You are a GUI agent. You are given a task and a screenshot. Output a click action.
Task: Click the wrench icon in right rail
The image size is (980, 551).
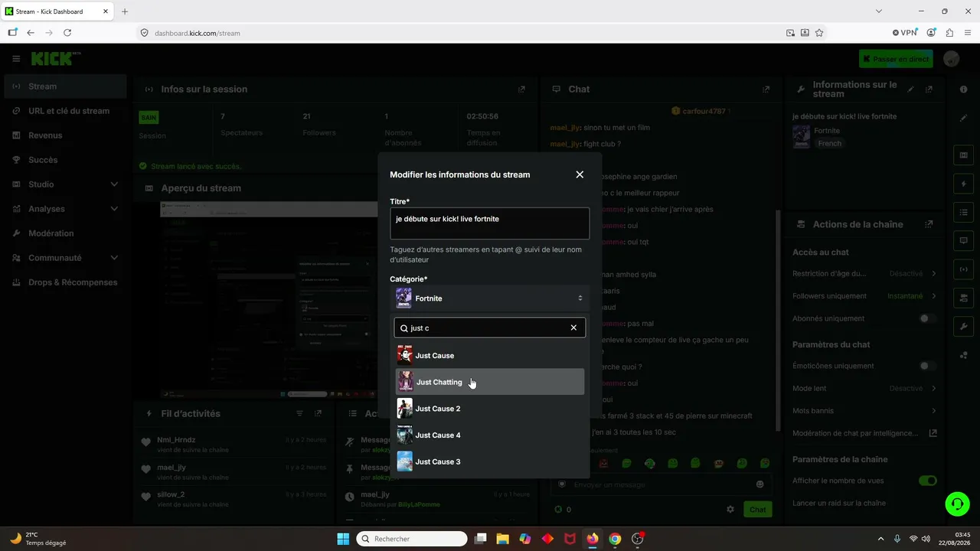963,326
